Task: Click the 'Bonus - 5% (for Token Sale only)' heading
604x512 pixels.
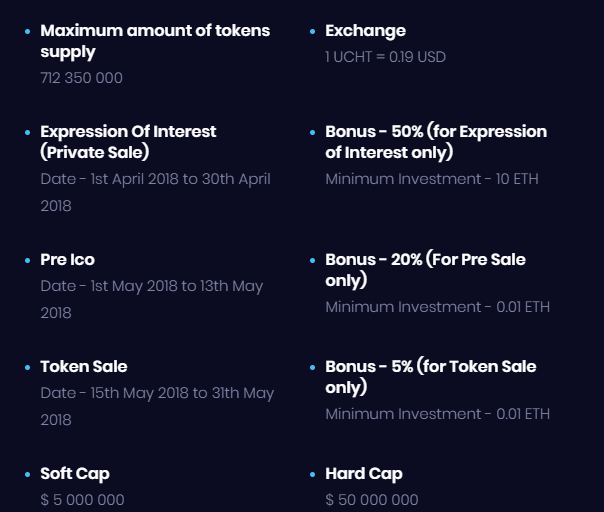Action: coord(430,376)
